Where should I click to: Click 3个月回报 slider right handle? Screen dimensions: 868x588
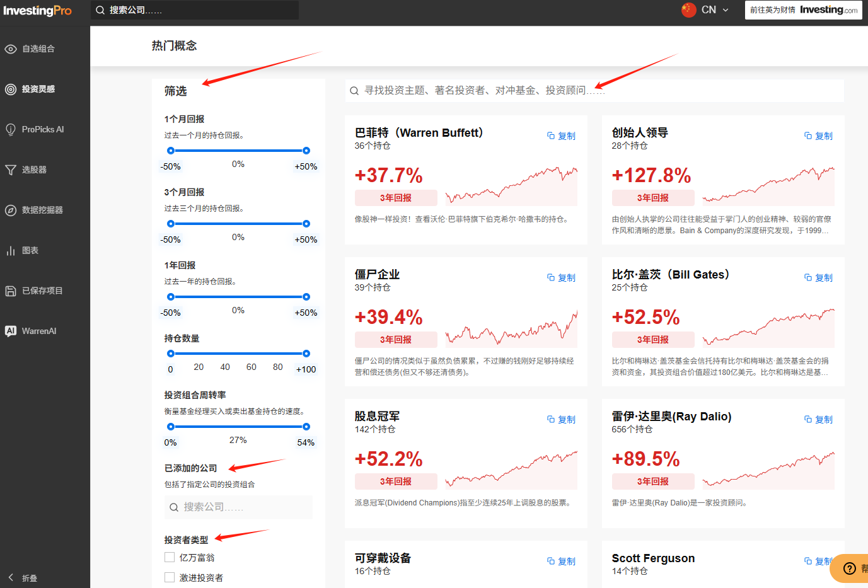click(306, 224)
